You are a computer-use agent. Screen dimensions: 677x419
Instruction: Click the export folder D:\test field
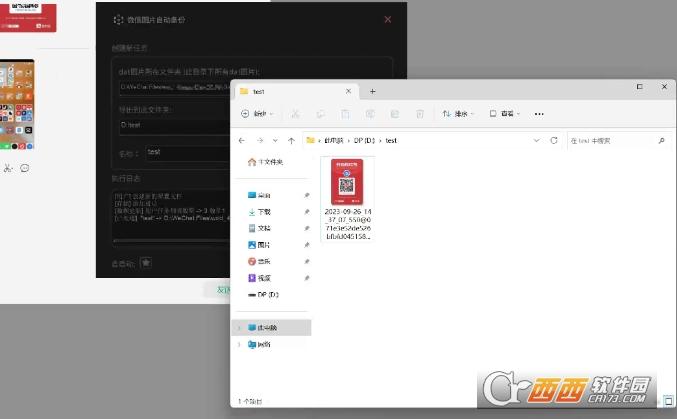(174, 125)
